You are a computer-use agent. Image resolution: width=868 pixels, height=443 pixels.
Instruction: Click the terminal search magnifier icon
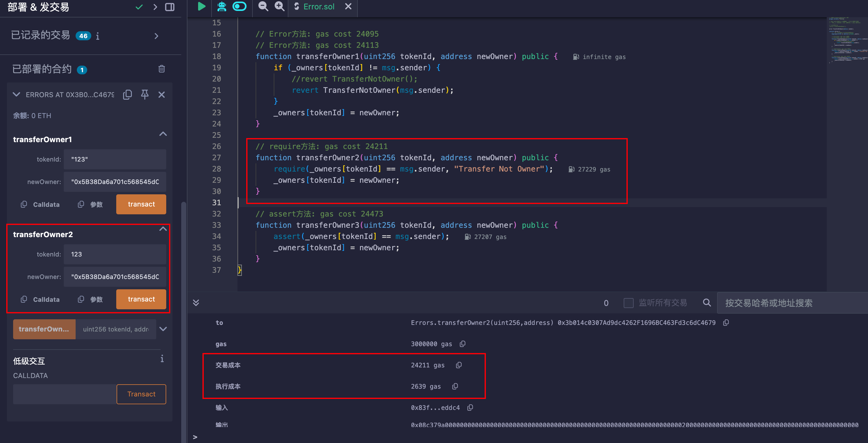tap(707, 303)
